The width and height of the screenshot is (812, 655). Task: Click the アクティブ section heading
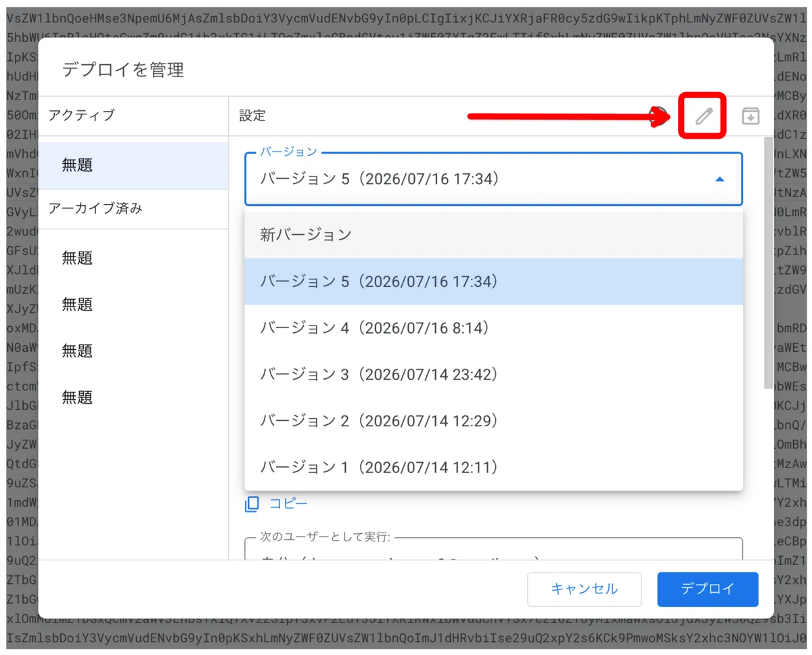82,115
